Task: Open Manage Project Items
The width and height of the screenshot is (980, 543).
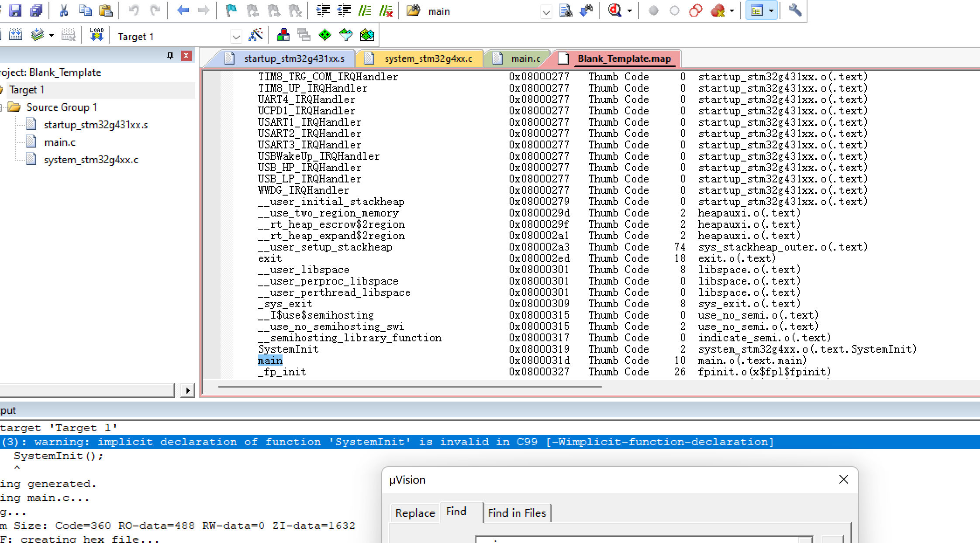Action: click(x=283, y=35)
